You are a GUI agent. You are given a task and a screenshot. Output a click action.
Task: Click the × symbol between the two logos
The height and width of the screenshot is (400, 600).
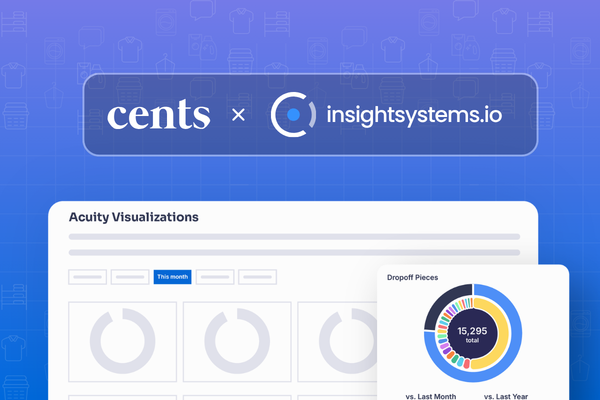coord(238,115)
